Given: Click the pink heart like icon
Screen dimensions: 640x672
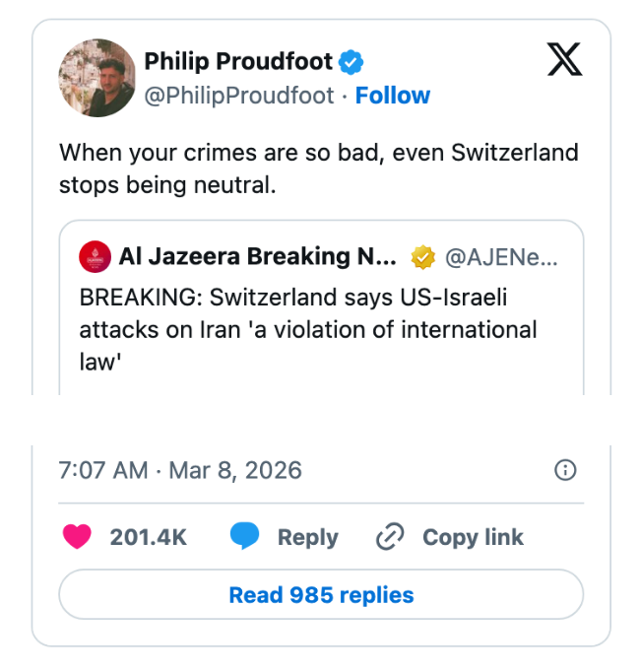Looking at the screenshot, I should (77, 537).
